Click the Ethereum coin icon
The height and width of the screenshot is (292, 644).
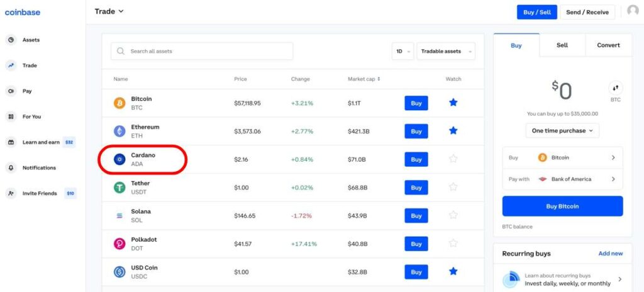click(119, 131)
